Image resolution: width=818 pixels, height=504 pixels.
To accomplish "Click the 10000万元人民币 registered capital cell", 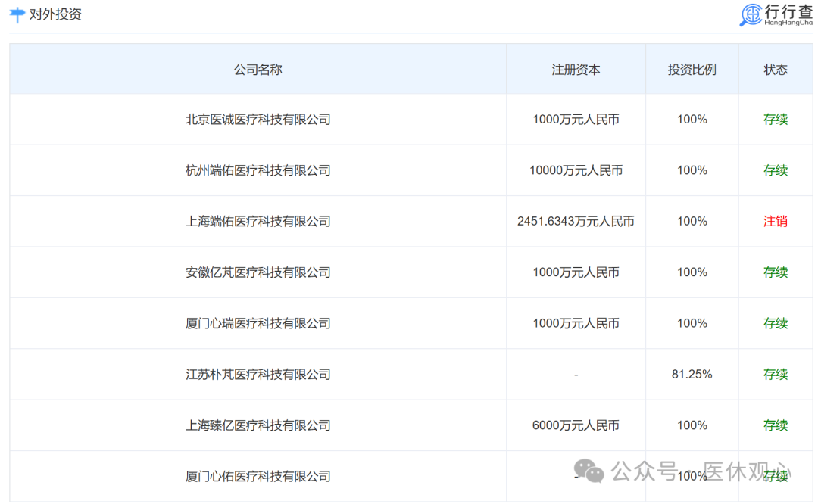I will (576, 170).
